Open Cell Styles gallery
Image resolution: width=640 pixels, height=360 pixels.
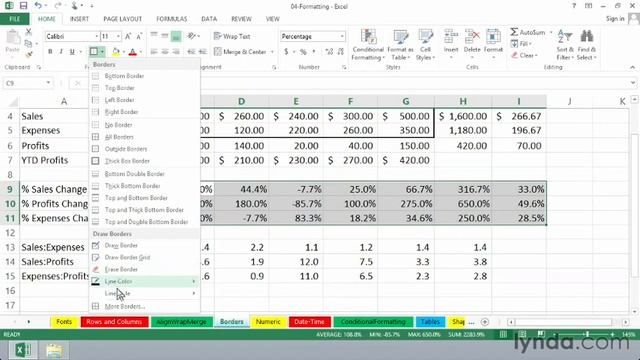(425, 45)
